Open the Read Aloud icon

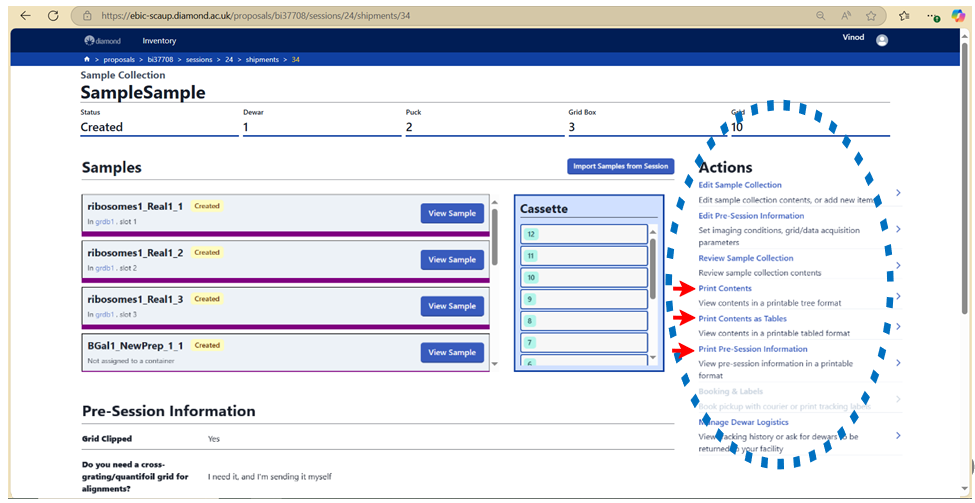(846, 16)
